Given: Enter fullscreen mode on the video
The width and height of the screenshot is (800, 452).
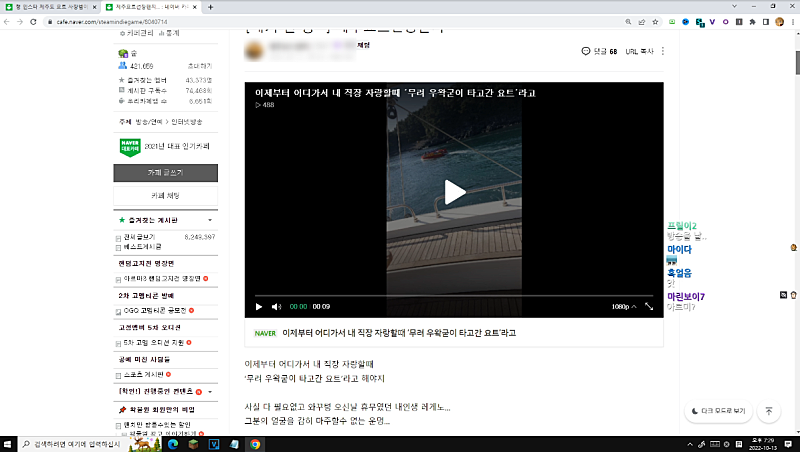Looking at the screenshot, I should 649,307.
